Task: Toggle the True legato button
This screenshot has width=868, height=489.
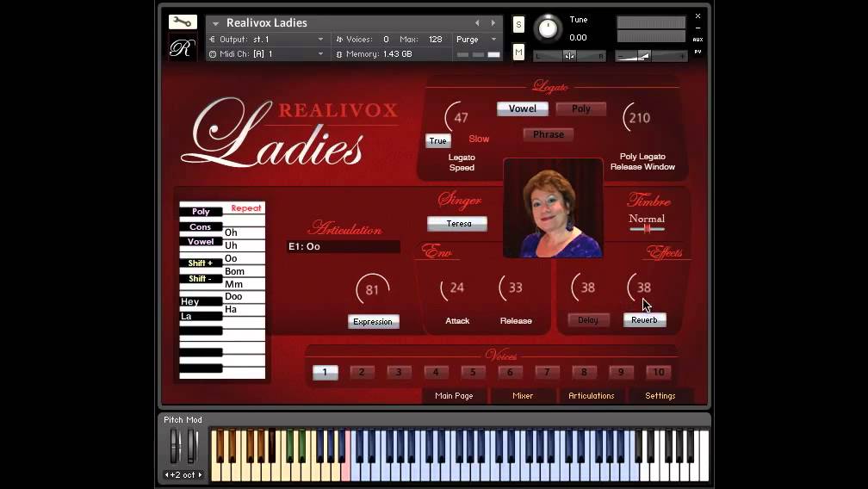Action: pyautogui.click(x=437, y=140)
